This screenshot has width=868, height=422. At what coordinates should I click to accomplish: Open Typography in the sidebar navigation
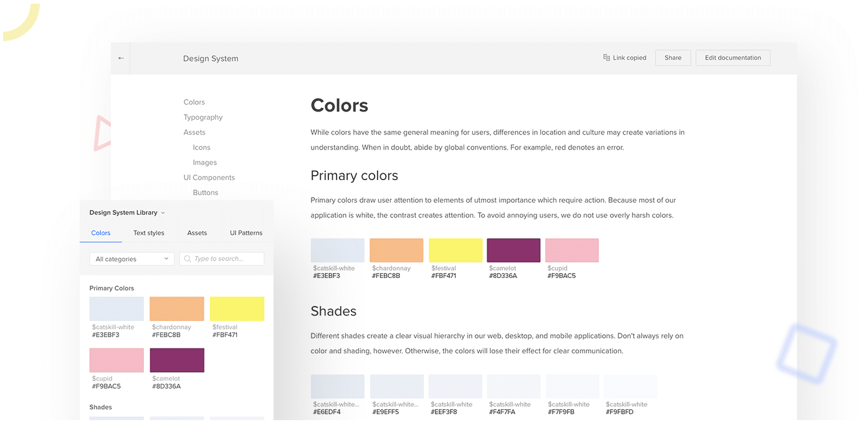[x=203, y=117]
